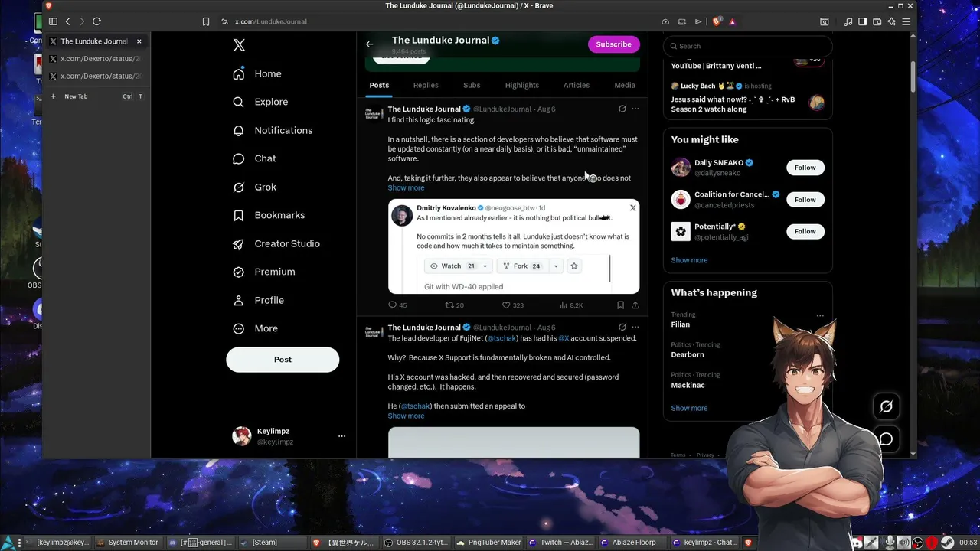Bookmark the post with 323 likes
This screenshot has width=980, height=551.
pos(620,305)
